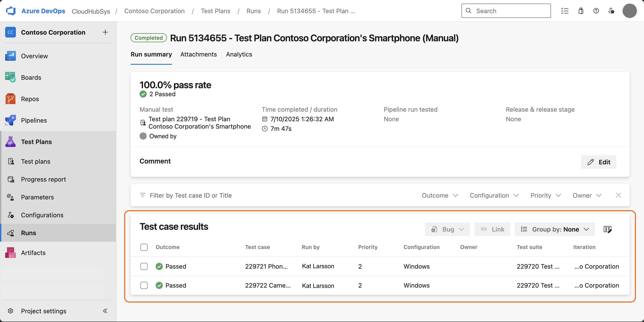The width and height of the screenshot is (644, 322).
Task: Open the Artifacts section
Action: point(33,252)
